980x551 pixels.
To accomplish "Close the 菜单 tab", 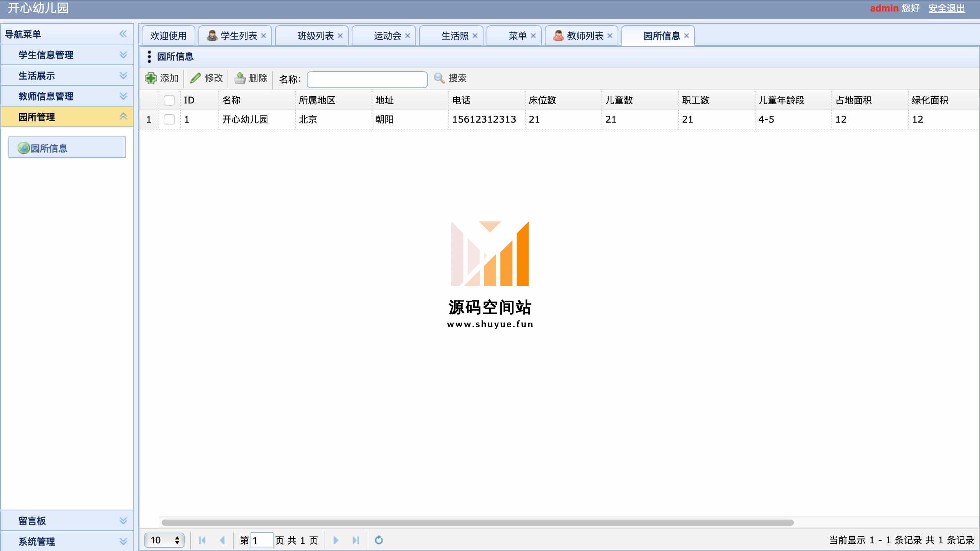I will click(x=533, y=36).
